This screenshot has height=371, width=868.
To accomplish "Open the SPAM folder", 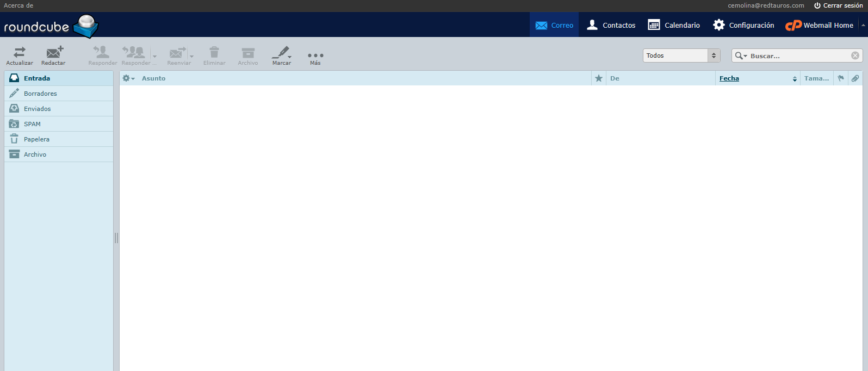I will pos(32,124).
